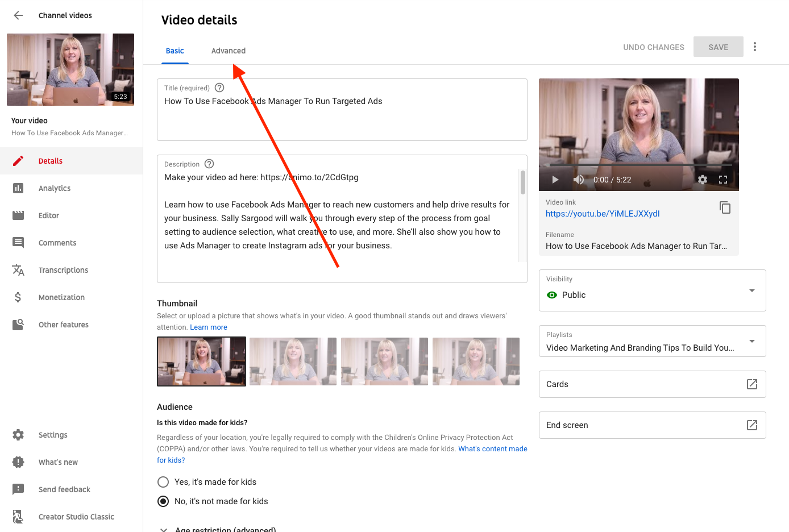Click into the Title text field

click(342, 110)
